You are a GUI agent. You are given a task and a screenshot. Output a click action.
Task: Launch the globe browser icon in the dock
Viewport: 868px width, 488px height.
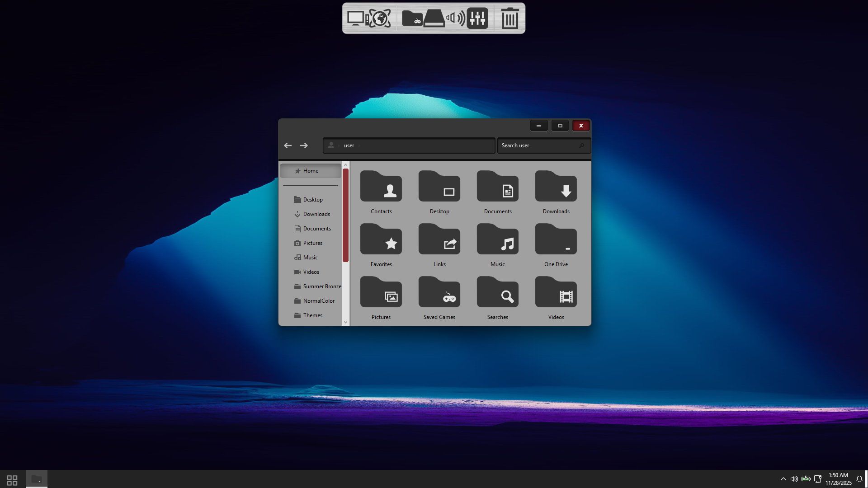pyautogui.click(x=380, y=18)
